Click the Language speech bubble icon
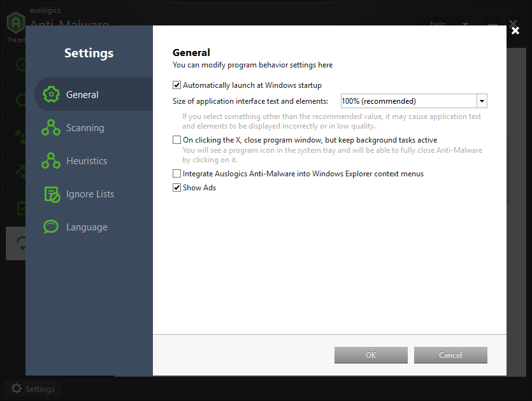This screenshot has height=401, width=532. coord(51,227)
